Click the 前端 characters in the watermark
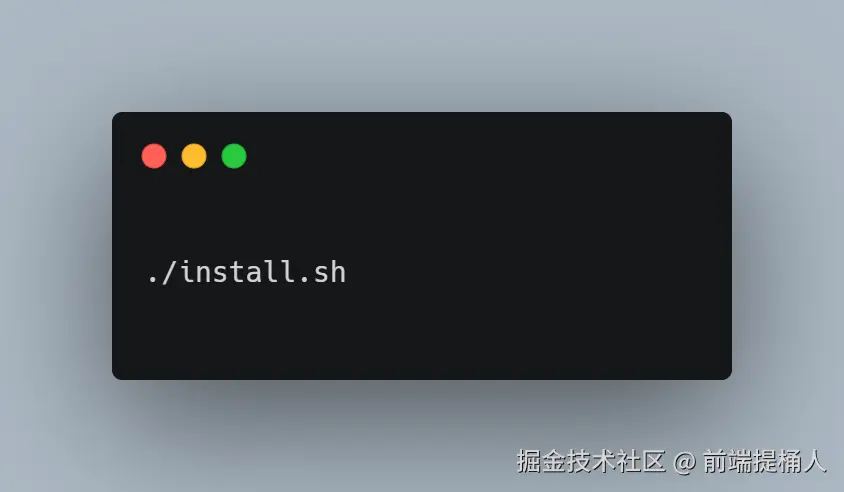 pyautogui.click(x=727, y=461)
